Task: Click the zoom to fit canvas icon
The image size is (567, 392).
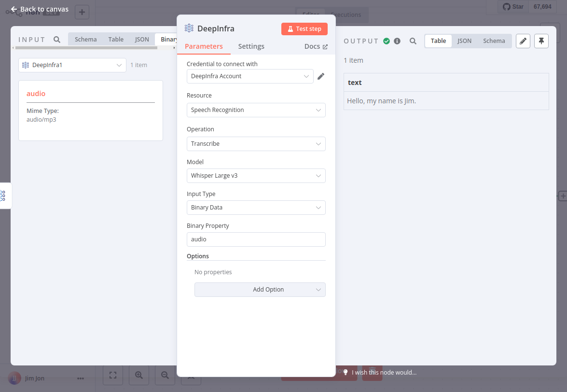Action: coord(113,375)
